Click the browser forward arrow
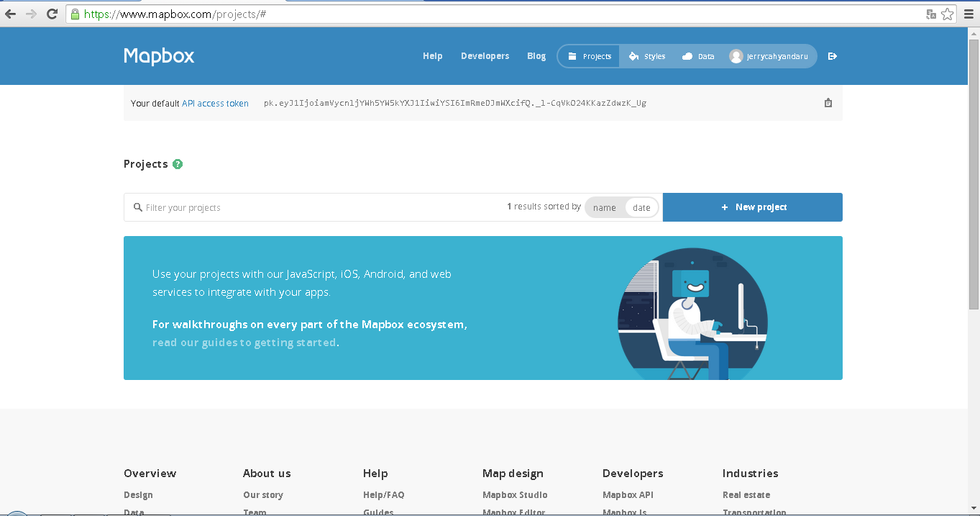 tap(31, 14)
